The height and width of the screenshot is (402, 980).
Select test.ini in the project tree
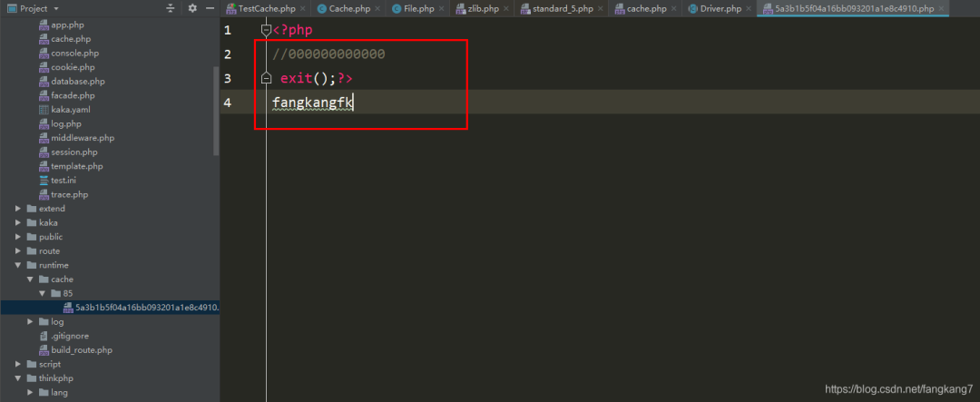pyautogui.click(x=64, y=180)
